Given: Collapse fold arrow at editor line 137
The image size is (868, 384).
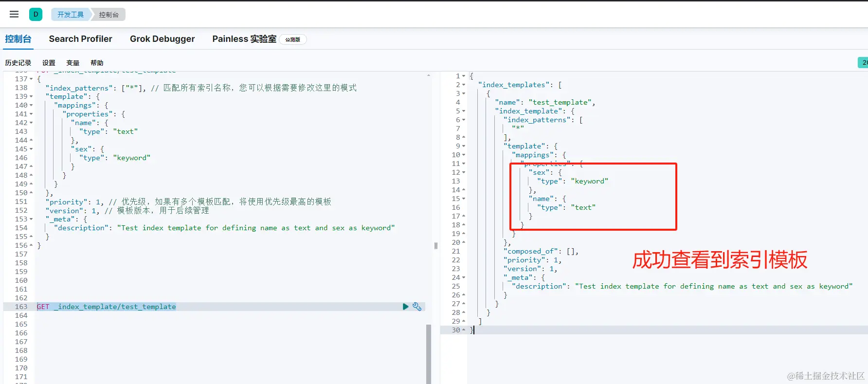Looking at the screenshot, I should (31, 79).
